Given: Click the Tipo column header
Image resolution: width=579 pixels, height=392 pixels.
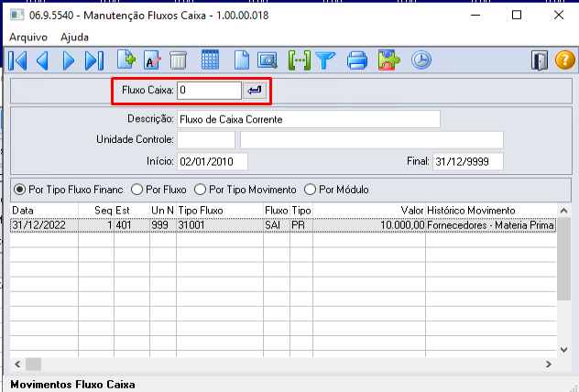Looking at the screenshot, I should (x=301, y=211).
